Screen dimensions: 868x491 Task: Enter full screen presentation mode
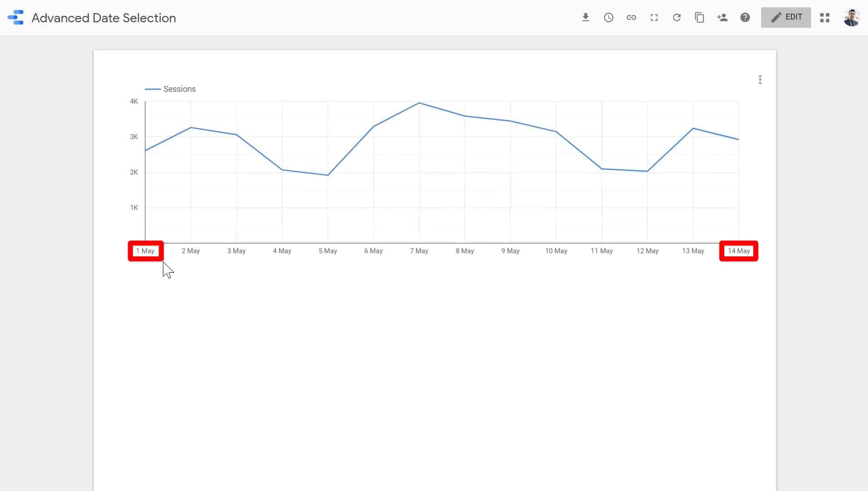(654, 18)
